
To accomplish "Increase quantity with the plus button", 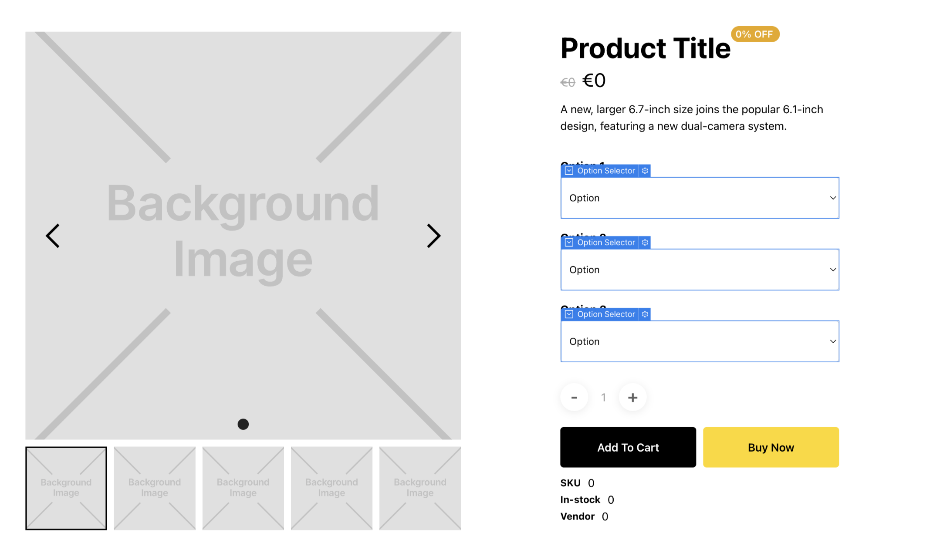I will 632,397.
